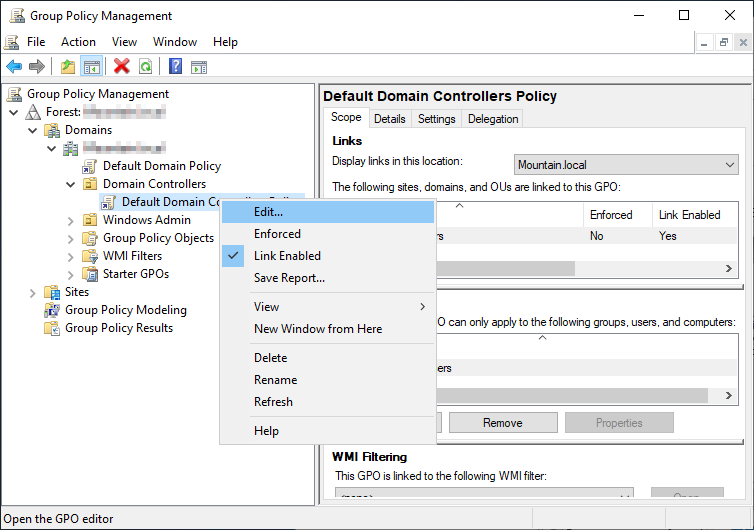Select the Scope tab
This screenshot has width=754, height=530.
coord(346,117)
